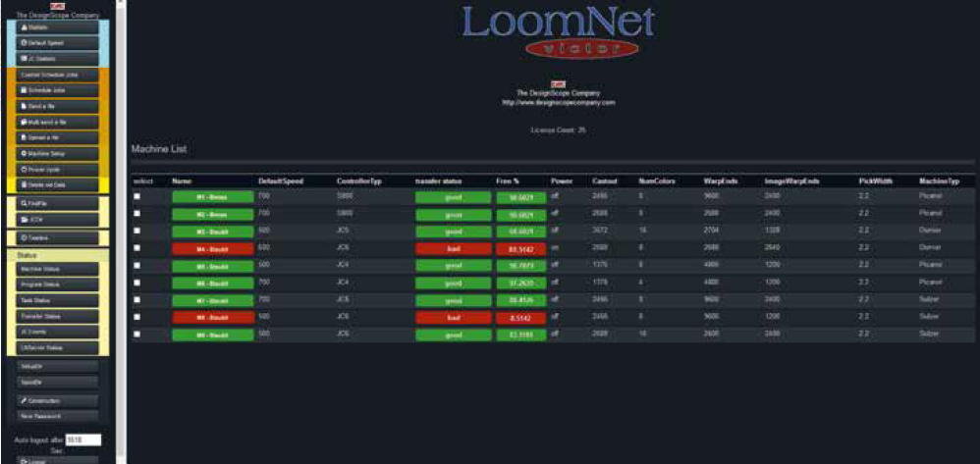980x464 pixels.
Task: Click the MachineTyp column header
Action: coord(939,181)
